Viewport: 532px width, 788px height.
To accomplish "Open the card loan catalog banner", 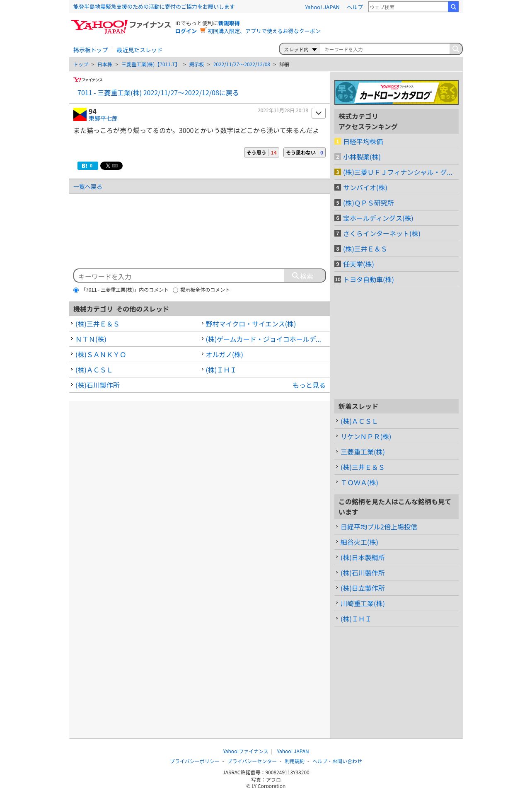I will pyautogui.click(x=397, y=92).
